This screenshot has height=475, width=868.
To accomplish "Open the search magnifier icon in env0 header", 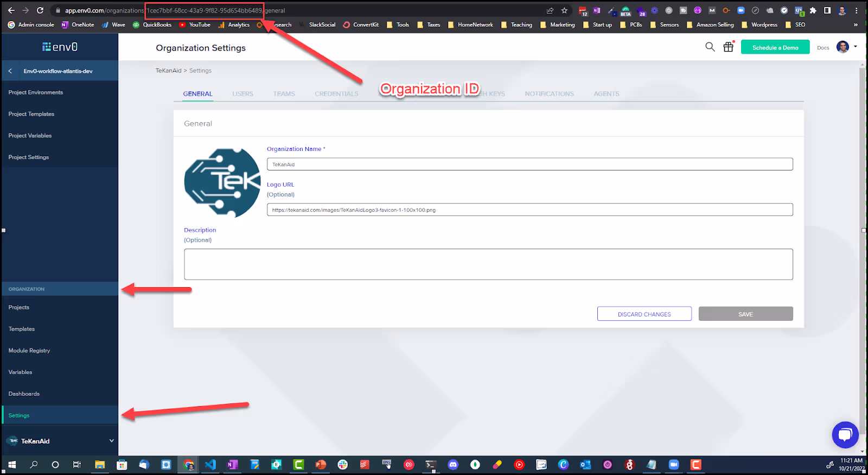I will click(x=710, y=47).
